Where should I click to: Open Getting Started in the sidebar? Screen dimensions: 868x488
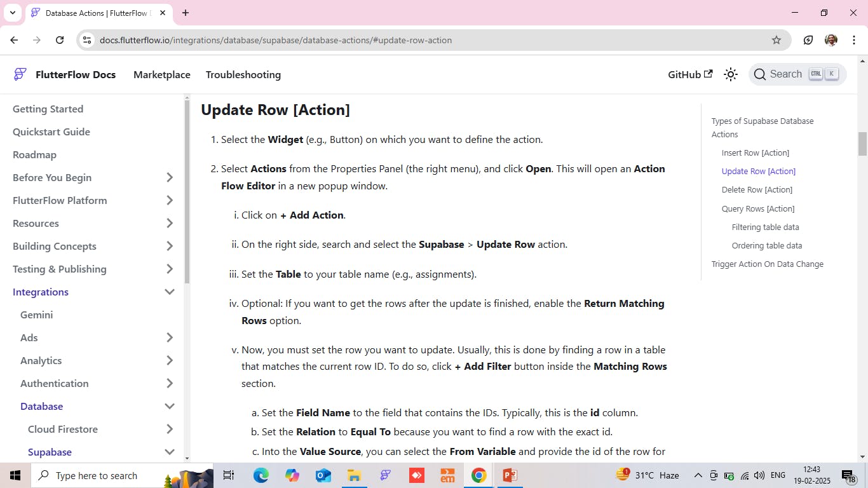click(48, 109)
